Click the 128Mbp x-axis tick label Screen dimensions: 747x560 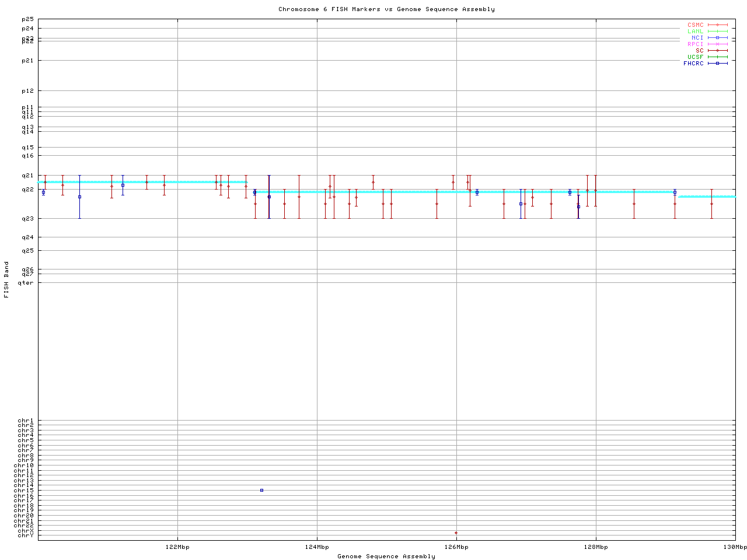(x=596, y=547)
